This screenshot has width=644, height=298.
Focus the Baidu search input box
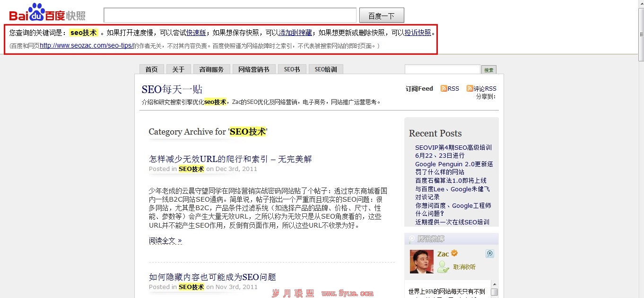coord(230,15)
